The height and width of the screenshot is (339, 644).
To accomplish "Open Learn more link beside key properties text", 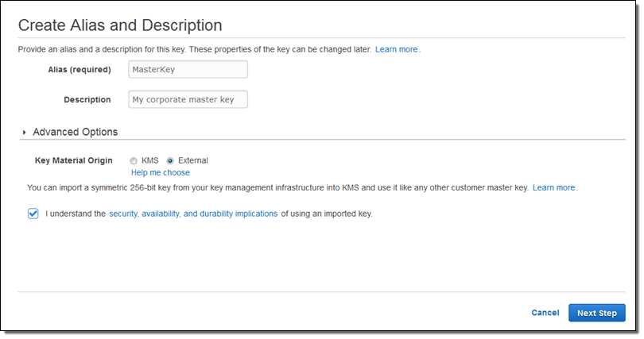I will [396, 49].
